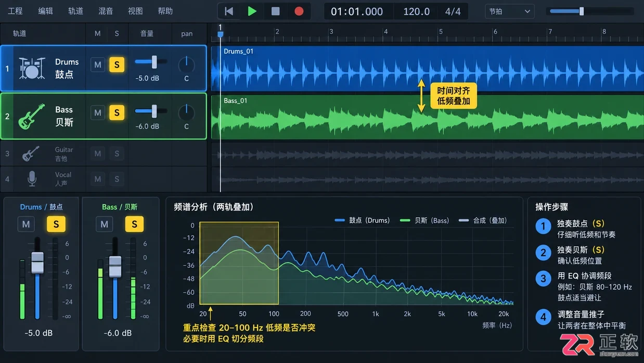Viewport: 644px width, 363px height.
Task: Select the Drums drum kit icon
Action: (32, 68)
